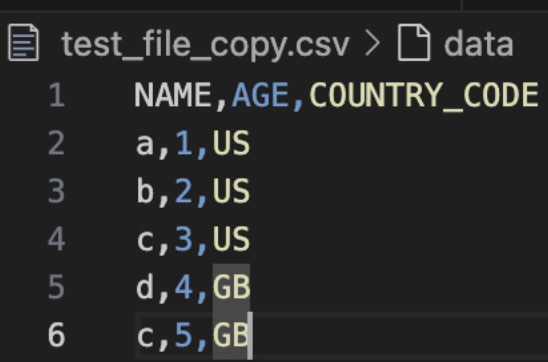The height and width of the screenshot is (362, 548).
Task: Click line number 6 in gutter
Action: click(57, 335)
